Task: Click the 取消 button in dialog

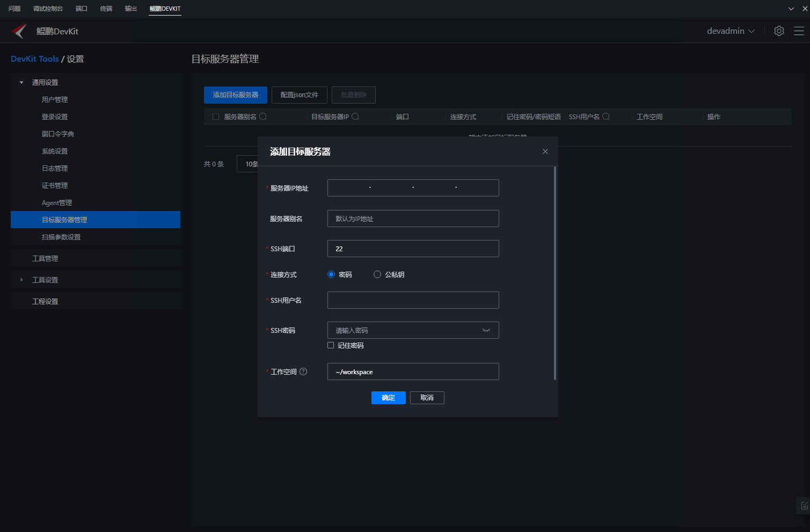Action: coord(427,398)
